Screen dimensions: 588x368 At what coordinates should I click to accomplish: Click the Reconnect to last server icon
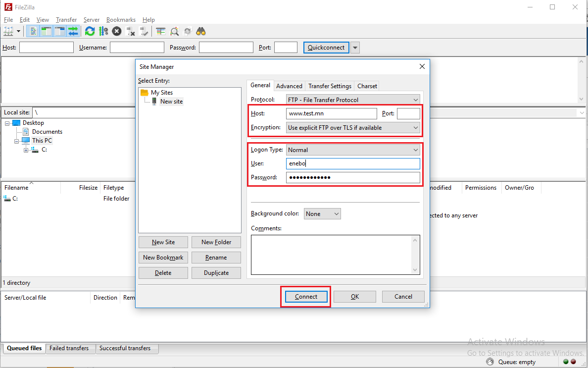click(144, 32)
